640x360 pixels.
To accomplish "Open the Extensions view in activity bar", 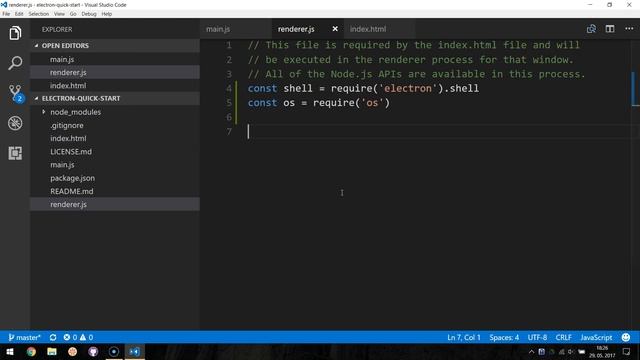I will 15,153.
